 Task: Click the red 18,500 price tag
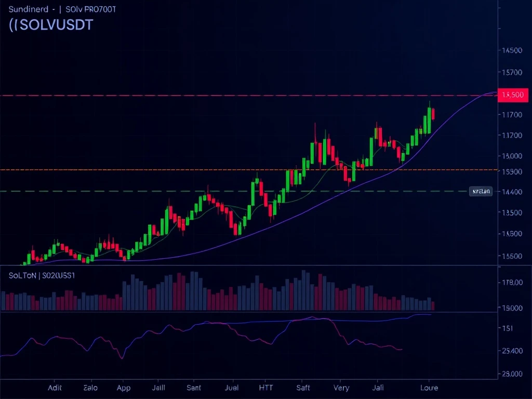tap(512, 95)
